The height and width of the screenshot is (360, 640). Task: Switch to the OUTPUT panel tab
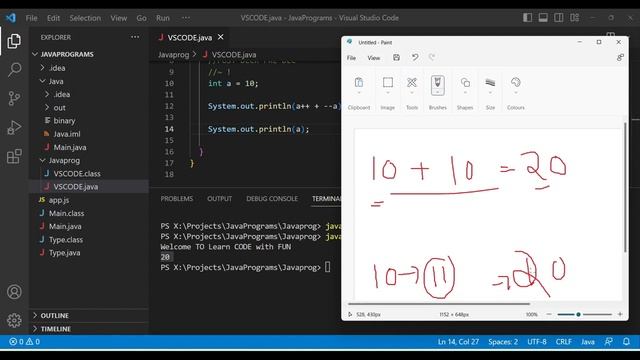pyautogui.click(x=219, y=198)
